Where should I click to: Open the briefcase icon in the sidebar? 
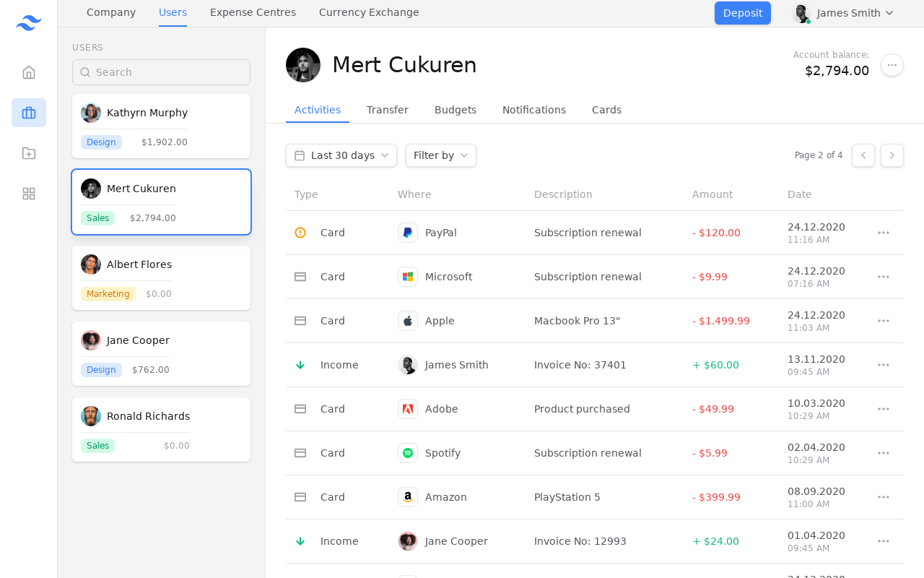click(x=29, y=113)
